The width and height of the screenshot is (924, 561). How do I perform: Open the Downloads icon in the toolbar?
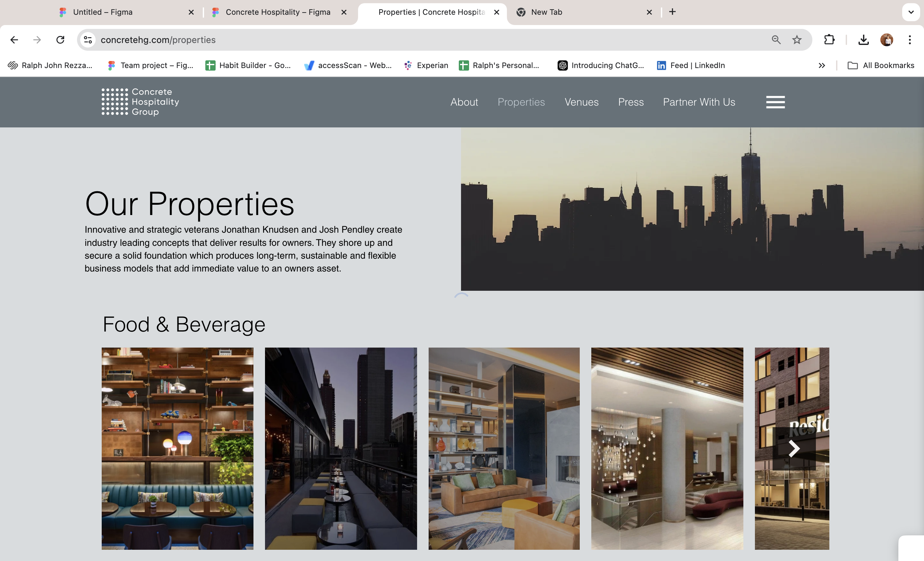click(x=864, y=40)
